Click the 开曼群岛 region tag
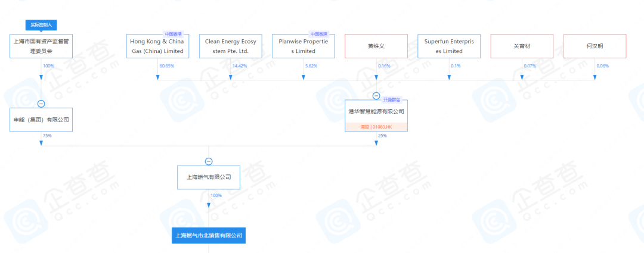Screen dimensions: 644x253 392,99
